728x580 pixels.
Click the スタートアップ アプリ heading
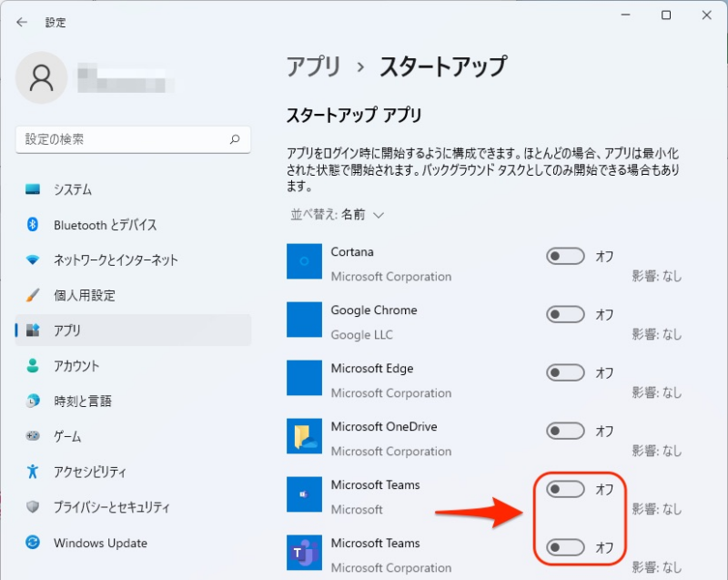(354, 115)
